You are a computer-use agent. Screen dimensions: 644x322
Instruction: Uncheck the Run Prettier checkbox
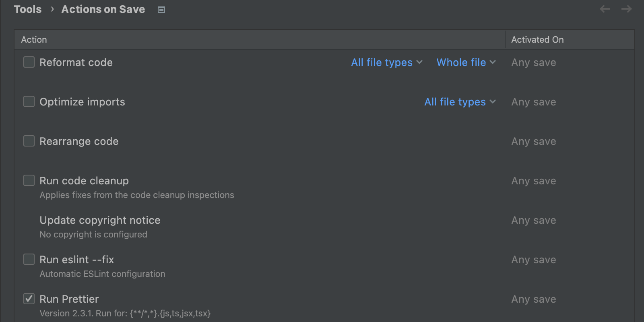click(x=29, y=299)
